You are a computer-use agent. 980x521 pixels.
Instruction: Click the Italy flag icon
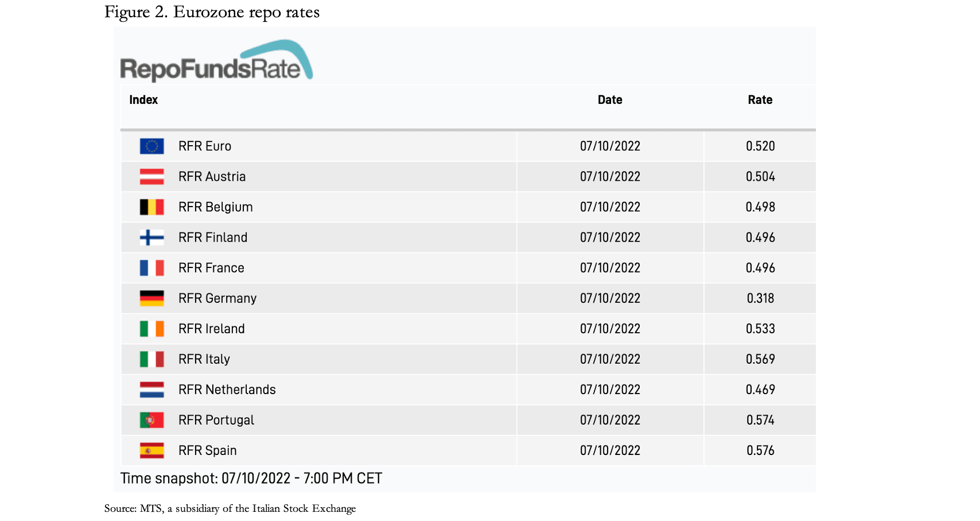[x=152, y=359]
